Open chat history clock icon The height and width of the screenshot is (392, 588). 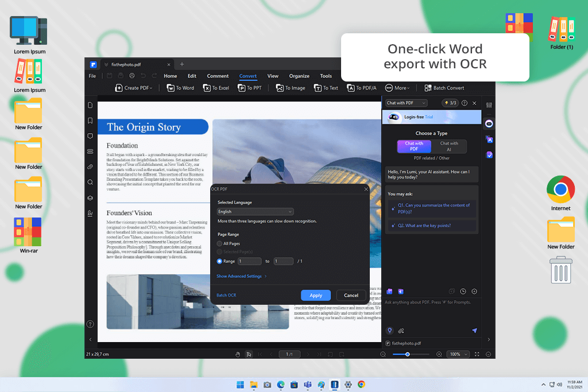(463, 292)
